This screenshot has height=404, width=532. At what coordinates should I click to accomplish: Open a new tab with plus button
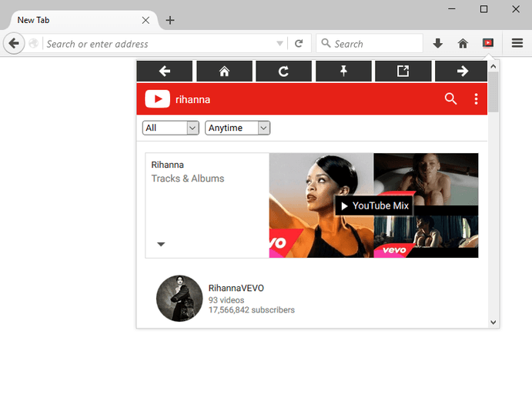(170, 20)
